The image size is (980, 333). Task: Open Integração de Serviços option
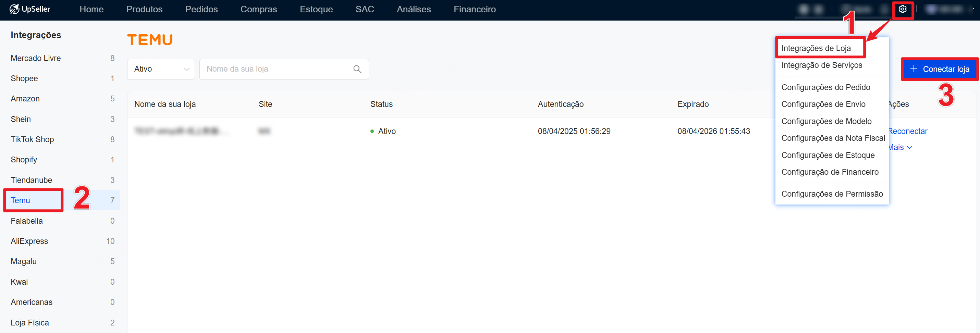point(821,65)
